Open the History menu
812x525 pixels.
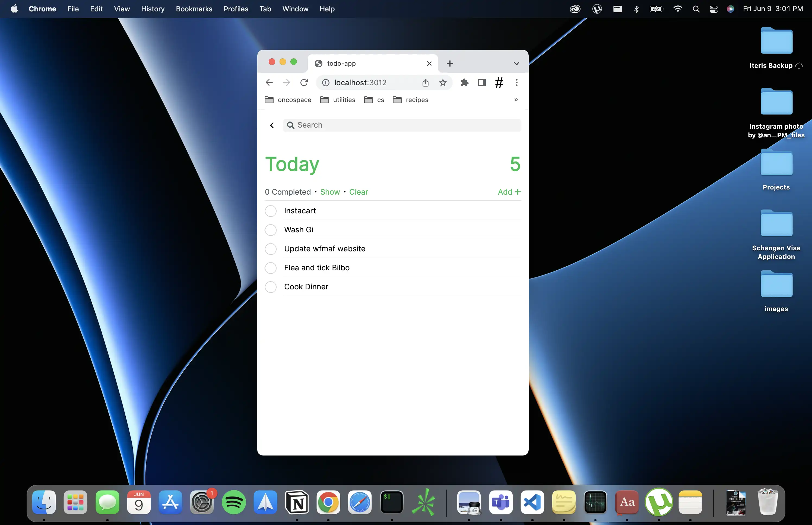tap(153, 9)
